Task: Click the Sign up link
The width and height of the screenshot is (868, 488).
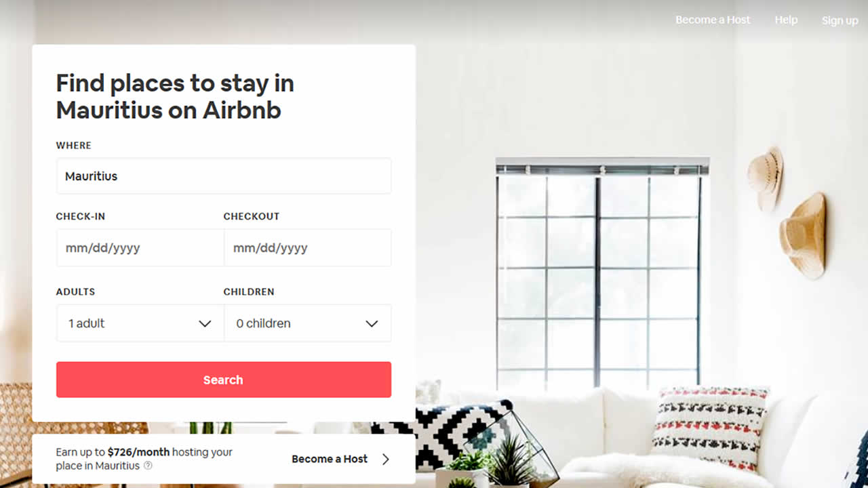Action: coord(840,20)
